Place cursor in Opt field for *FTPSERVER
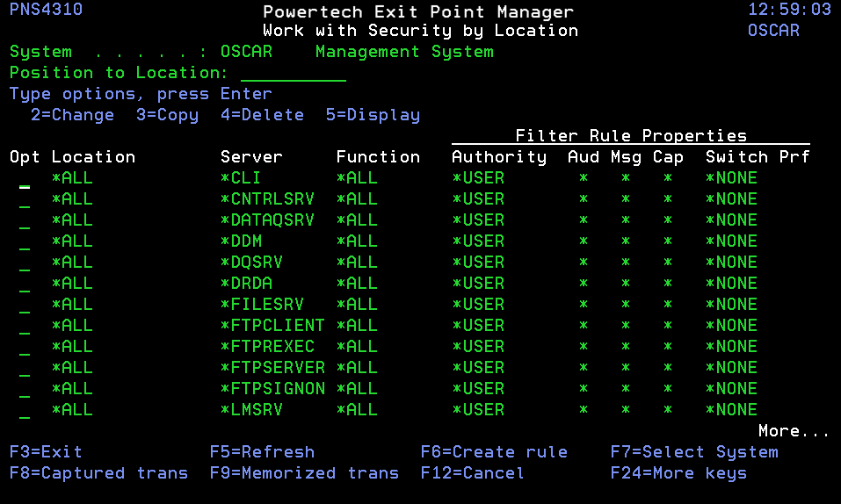Image resolution: width=841 pixels, height=504 pixels. (25, 369)
